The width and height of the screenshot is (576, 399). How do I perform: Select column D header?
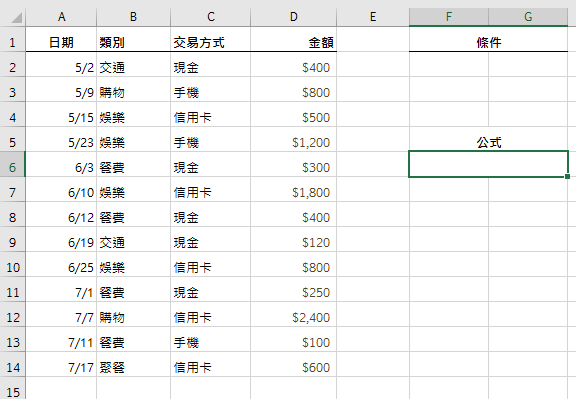coord(294,17)
